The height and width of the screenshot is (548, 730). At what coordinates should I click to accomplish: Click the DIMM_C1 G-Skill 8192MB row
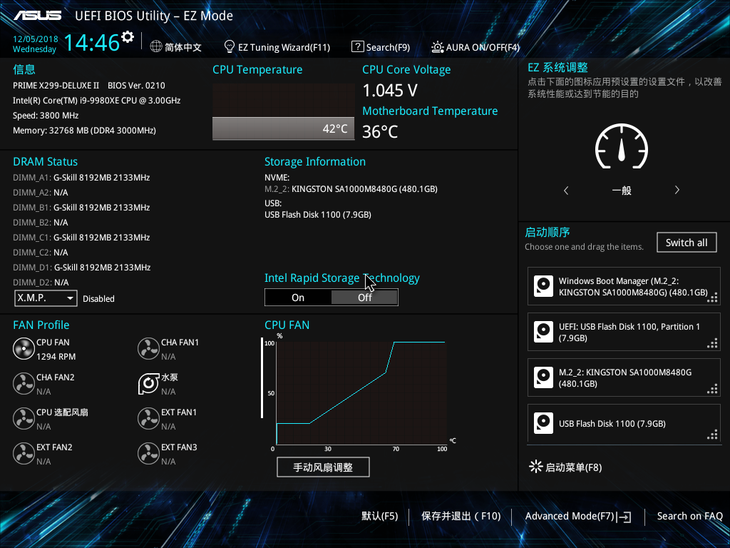click(81, 237)
